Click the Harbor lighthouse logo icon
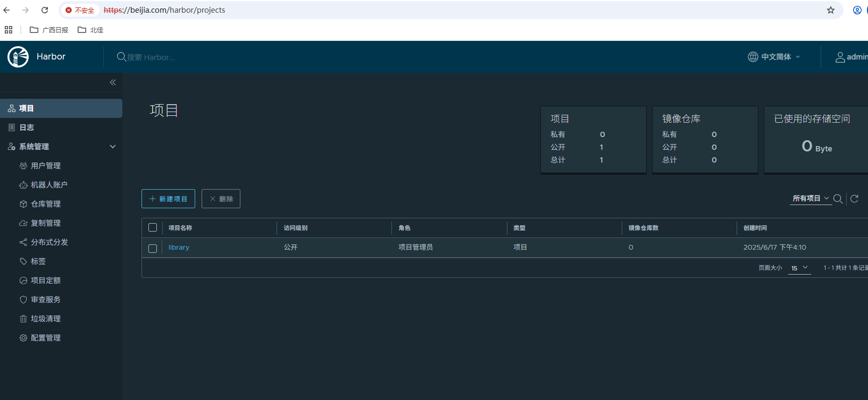The image size is (868, 400). tap(18, 57)
